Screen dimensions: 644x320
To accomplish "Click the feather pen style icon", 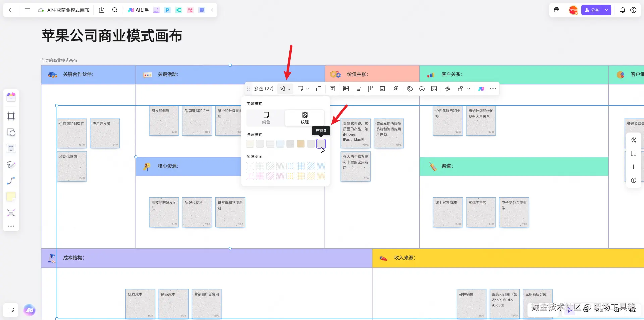I will pyautogui.click(x=396, y=89).
